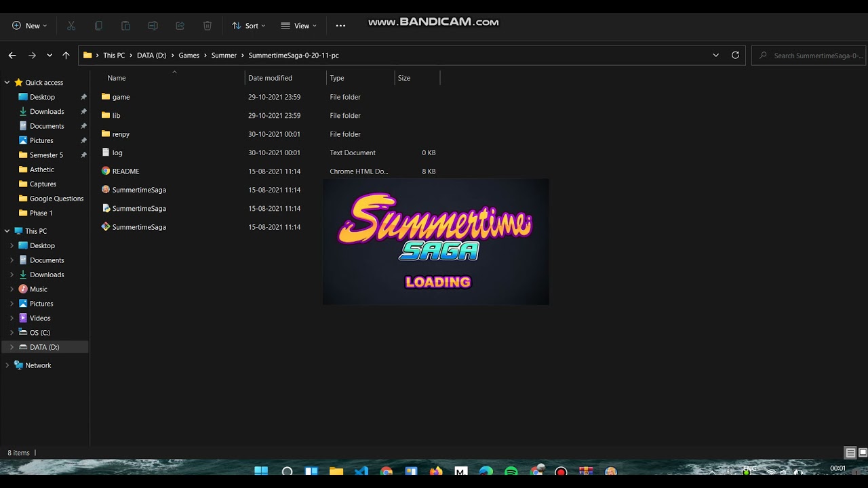This screenshot has width=868, height=488.
Task: Click This PC in address breadcrumb
Action: point(114,56)
